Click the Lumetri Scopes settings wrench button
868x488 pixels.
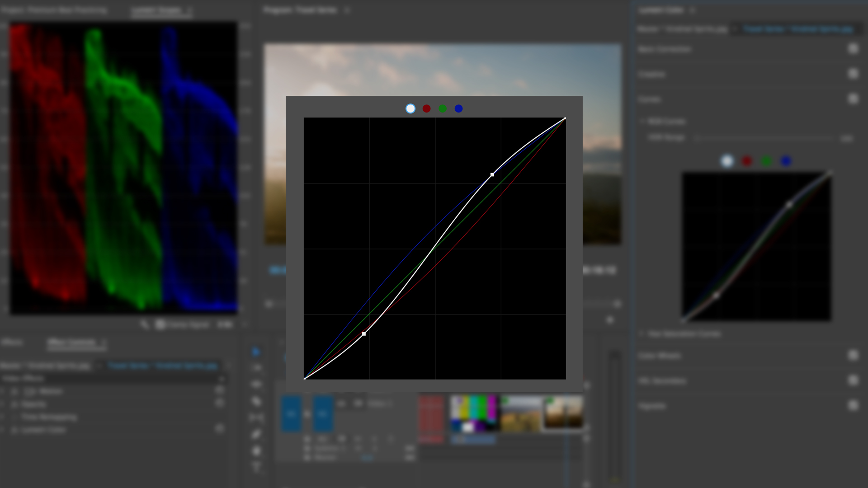pyautogui.click(x=145, y=324)
